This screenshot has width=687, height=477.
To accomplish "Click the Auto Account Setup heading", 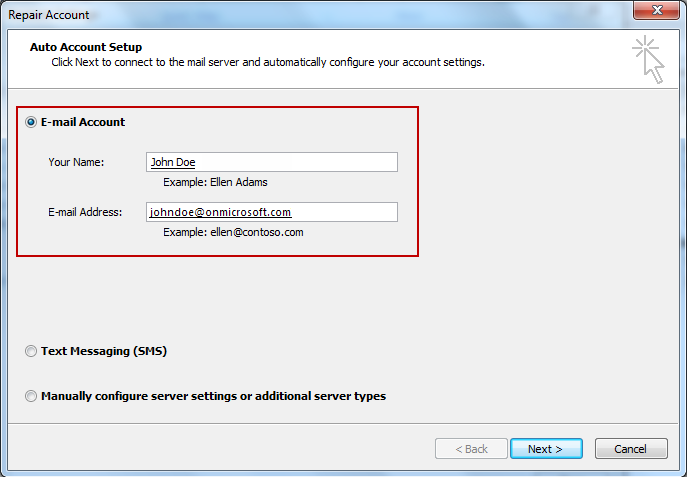I will (86, 47).
